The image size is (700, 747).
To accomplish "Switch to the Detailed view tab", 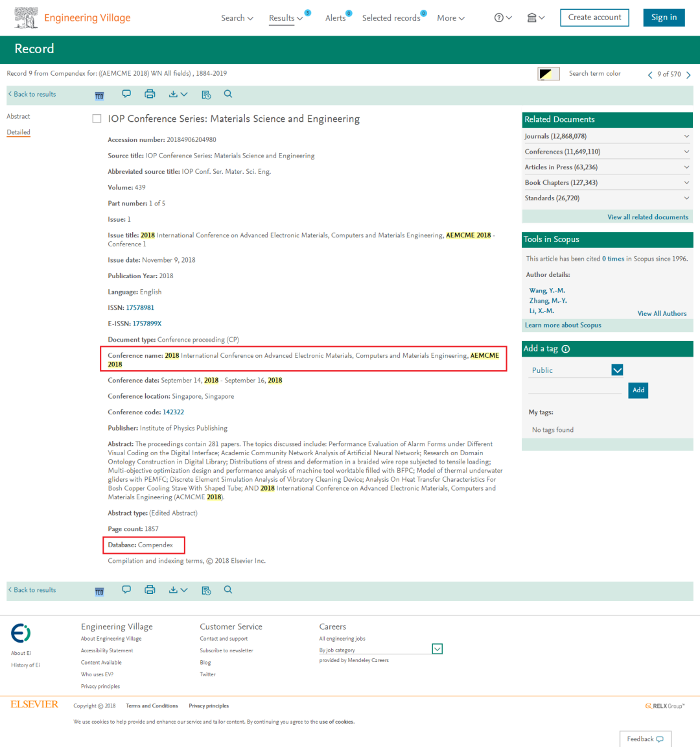I will point(18,132).
